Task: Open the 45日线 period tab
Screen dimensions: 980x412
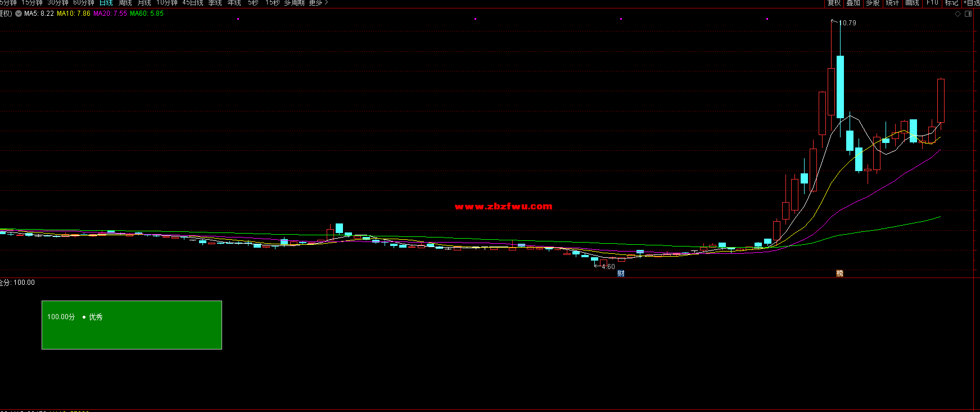Action: click(x=193, y=3)
